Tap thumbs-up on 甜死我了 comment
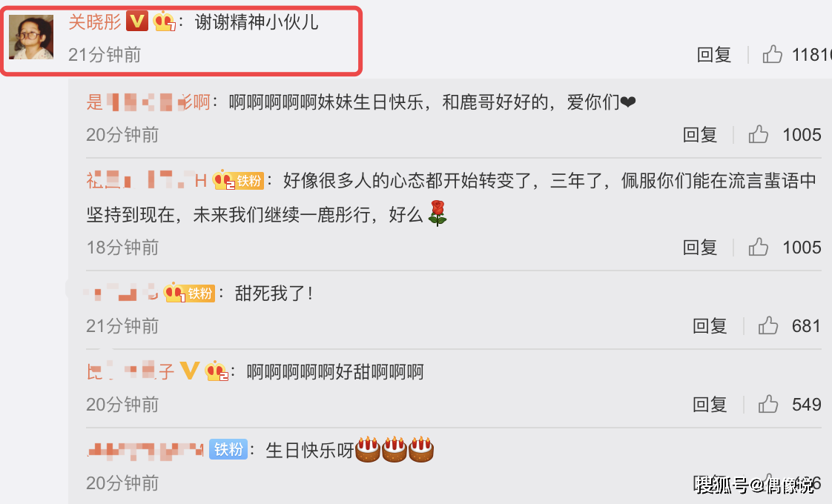The image size is (832, 504). pyautogui.click(x=767, y=325)
